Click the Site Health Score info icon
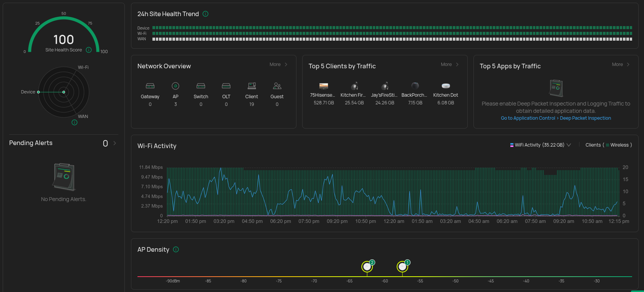Viewport: 644px width, 292px height. point(89,50)
